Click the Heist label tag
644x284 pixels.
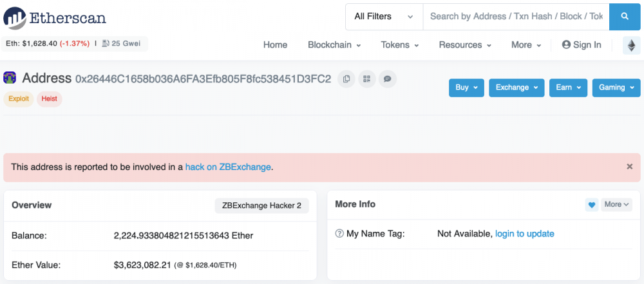click(50, 99)
